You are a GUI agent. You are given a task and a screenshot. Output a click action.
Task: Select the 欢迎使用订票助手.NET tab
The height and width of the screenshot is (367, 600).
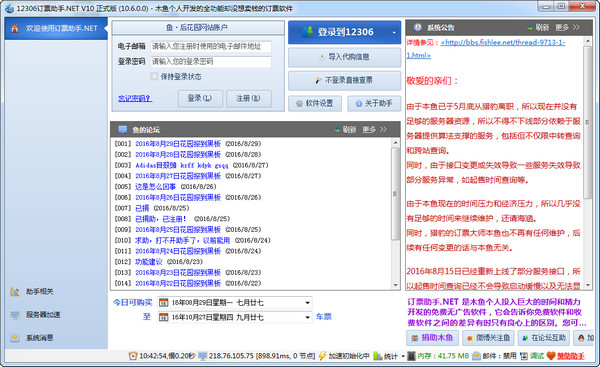point(56,28)
